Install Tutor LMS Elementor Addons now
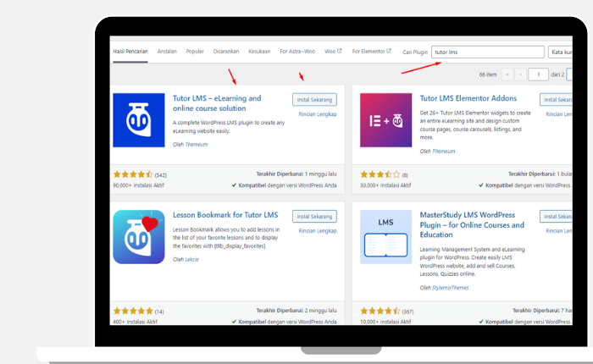 [556, 100]
